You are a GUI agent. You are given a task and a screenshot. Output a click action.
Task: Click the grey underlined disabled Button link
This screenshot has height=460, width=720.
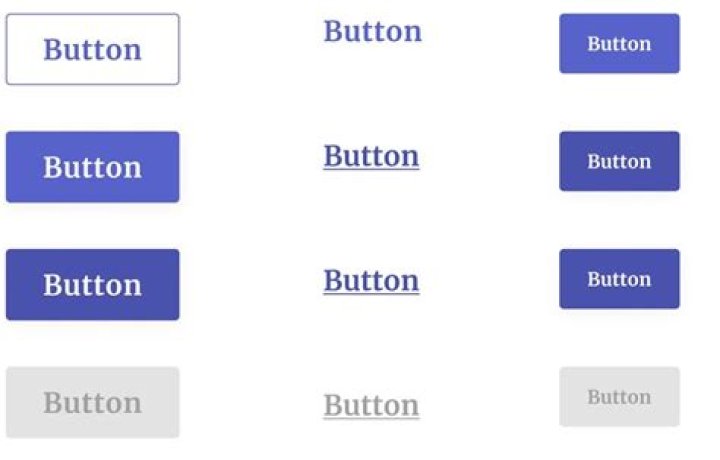[371, 405]
